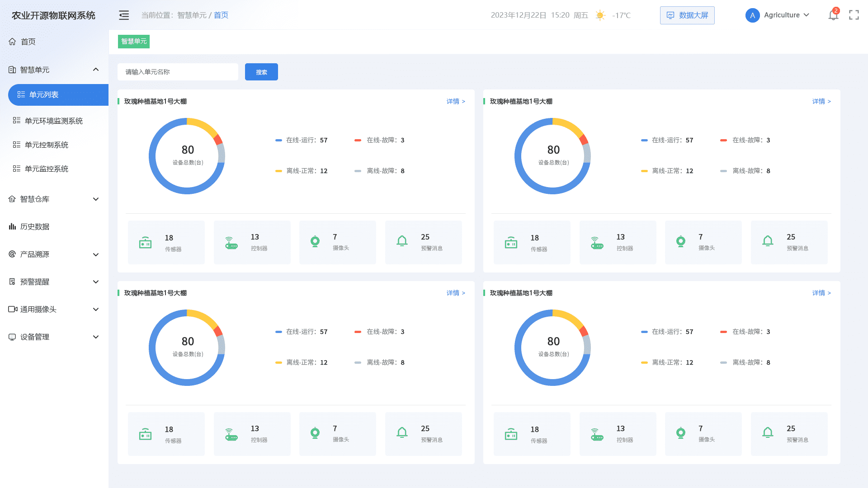Image resolution: width=868 pixels, height=488 pixels.
Task: Click the blue 搜索 button
Action: [261, 72]
